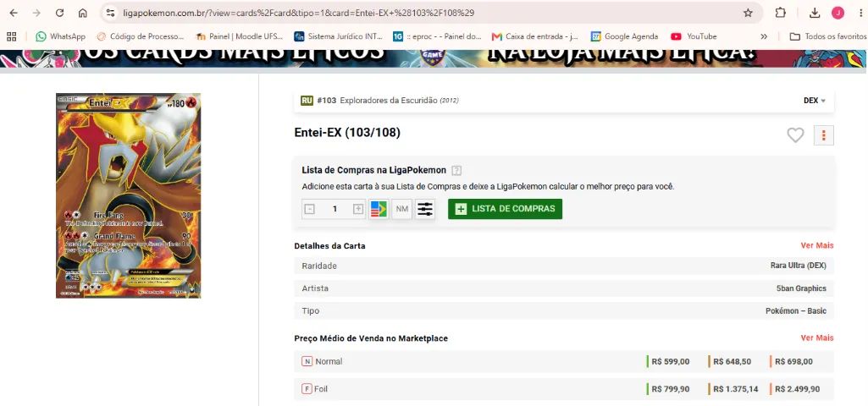Increase quantity with the plus button
Screen dimensions: 868x406
(x=358, y=209)
